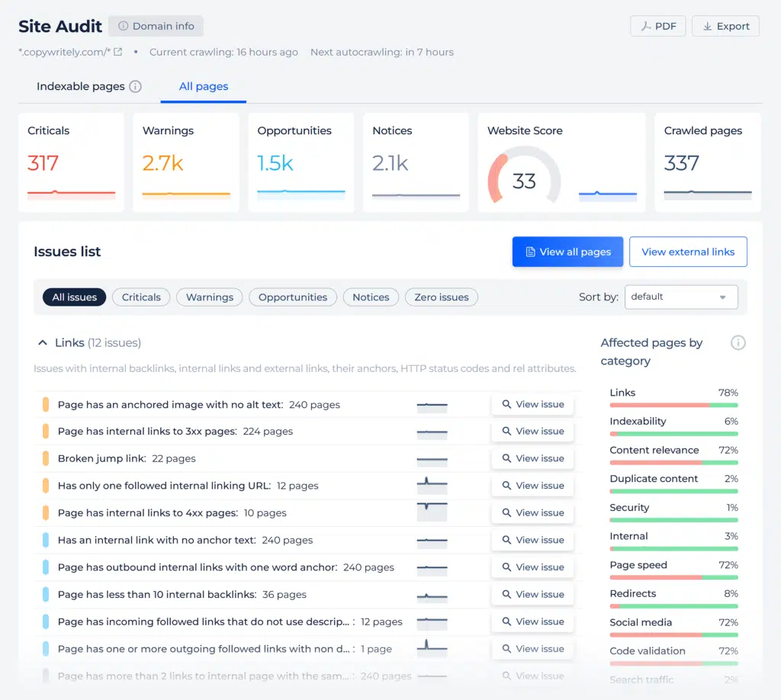Select the Warnings filter chip
The width and height of the screenshot is (781, 700).
[x=210, y=297]
